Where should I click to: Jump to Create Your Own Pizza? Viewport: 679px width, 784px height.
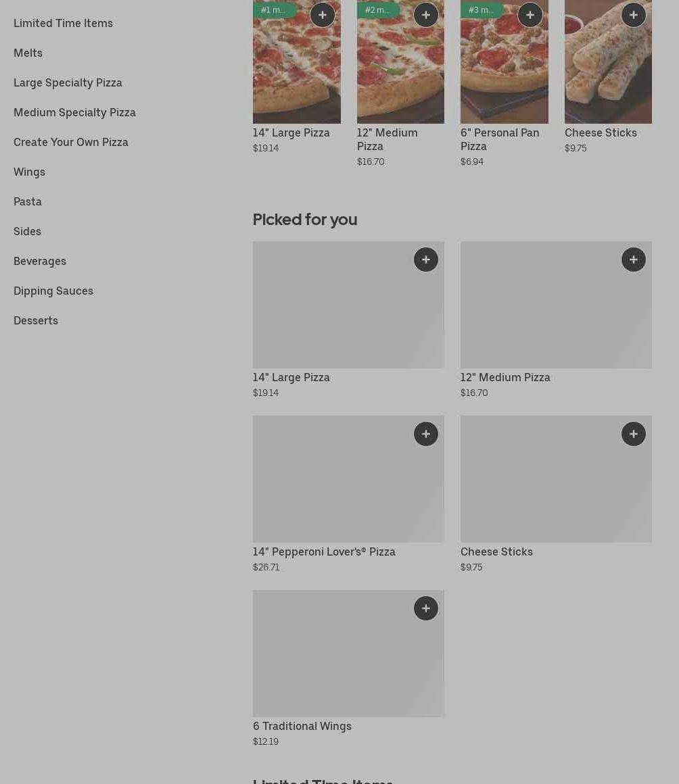tap(71, 142)
